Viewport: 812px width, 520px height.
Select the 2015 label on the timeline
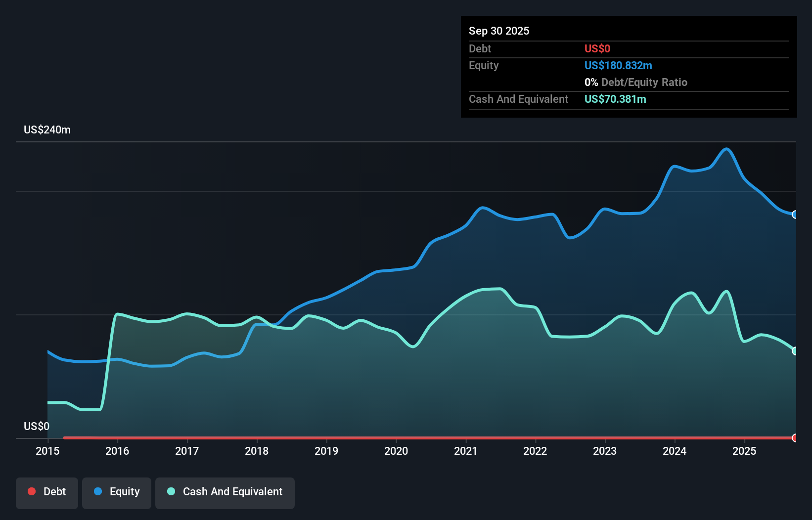tap(47, 451)
